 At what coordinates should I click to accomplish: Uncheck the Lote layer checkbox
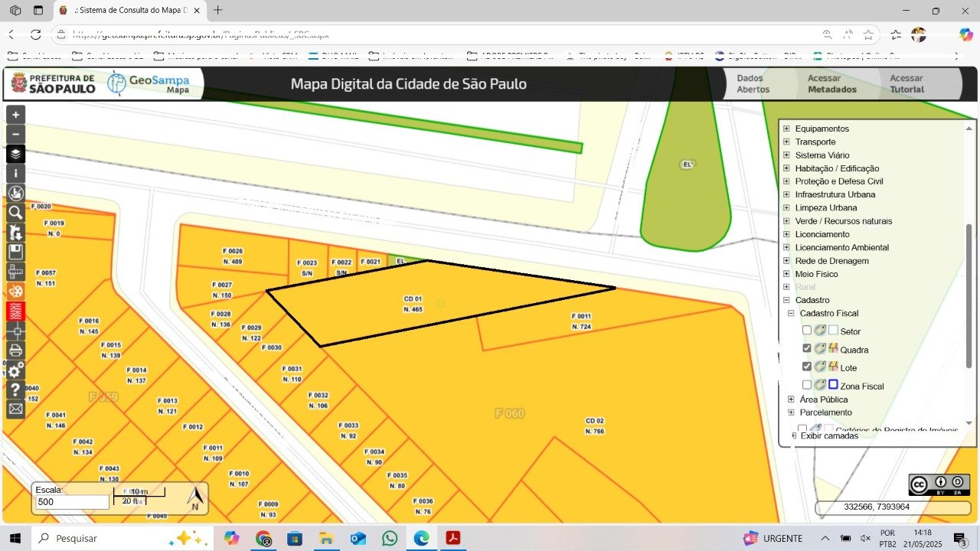pyautogui.click(x=807, y=367)
